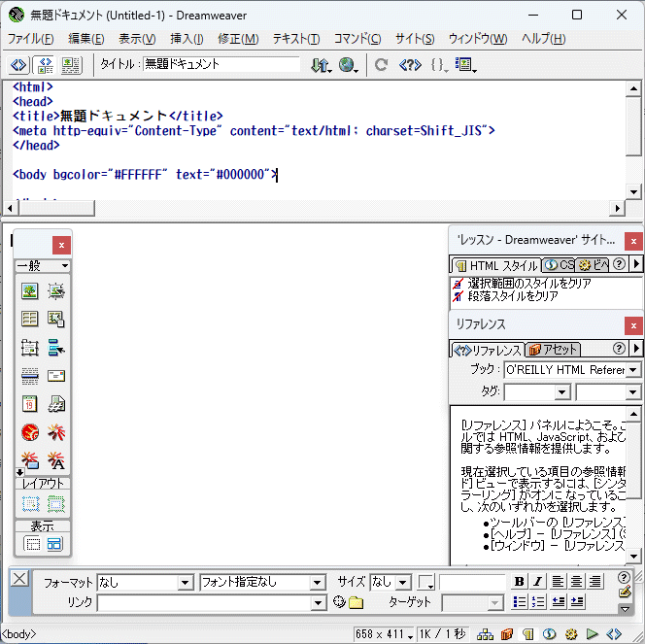Insert Navigation Bar object
The width and height of the screenshot is (645, 644).
56,348
